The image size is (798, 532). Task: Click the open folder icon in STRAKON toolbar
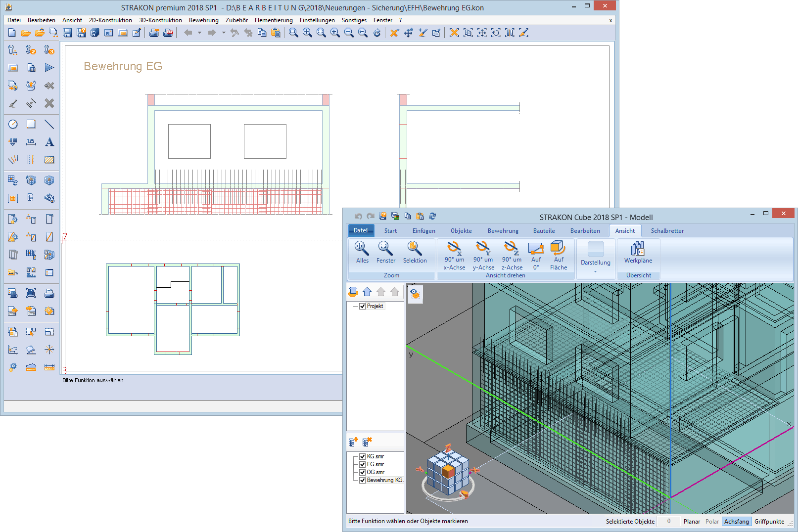pyautogui.click(x=26, y=33)
